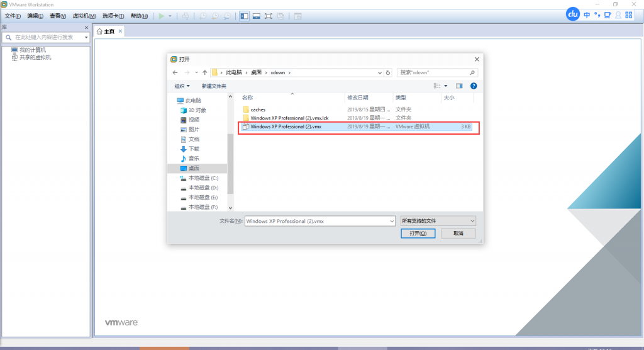Go forward in the open dialog
This screenshot has width=644, height=350.
(x=187, y=73)
